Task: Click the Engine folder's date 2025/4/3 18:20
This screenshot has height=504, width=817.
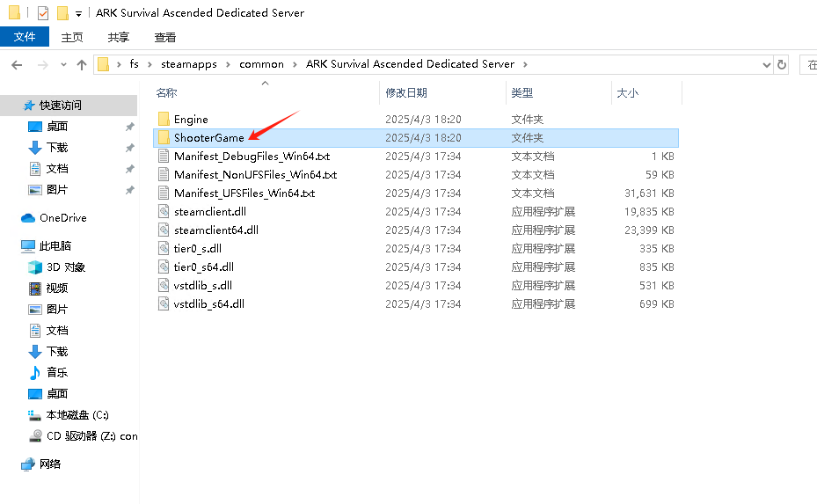Action: tap(423, 120)
